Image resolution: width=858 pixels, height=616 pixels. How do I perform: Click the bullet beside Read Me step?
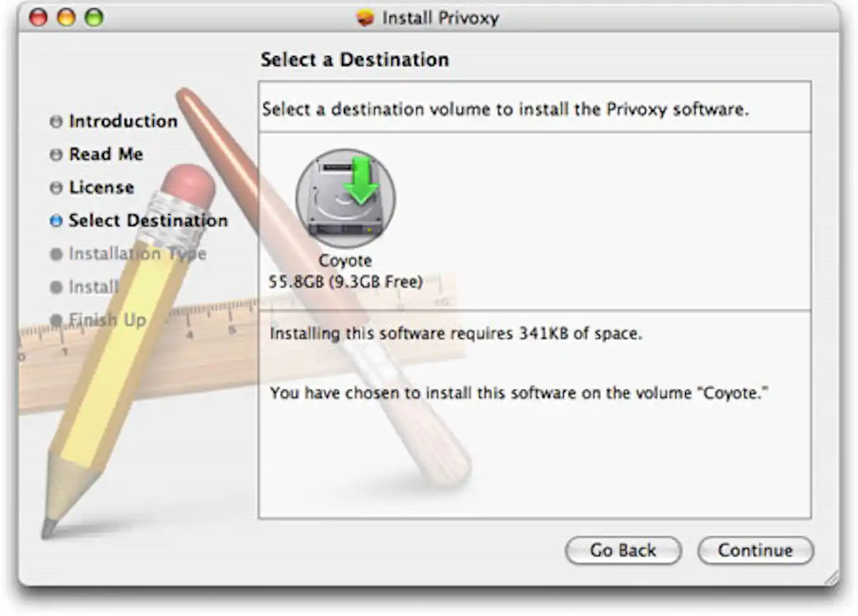pyautogui.click(x=56, y=154)
